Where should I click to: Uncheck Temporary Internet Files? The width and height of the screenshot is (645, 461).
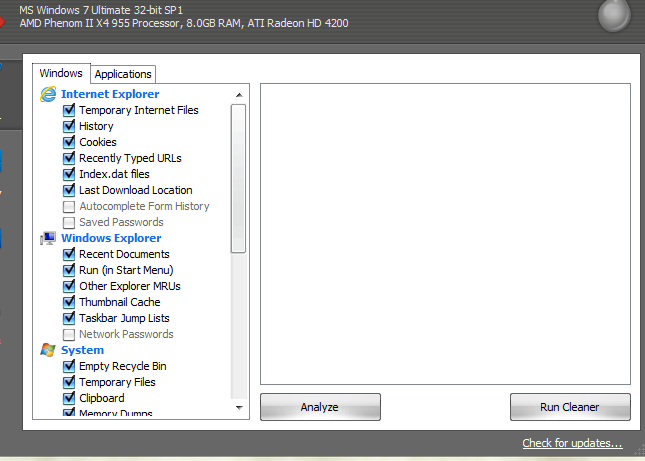tap(69, 110)
